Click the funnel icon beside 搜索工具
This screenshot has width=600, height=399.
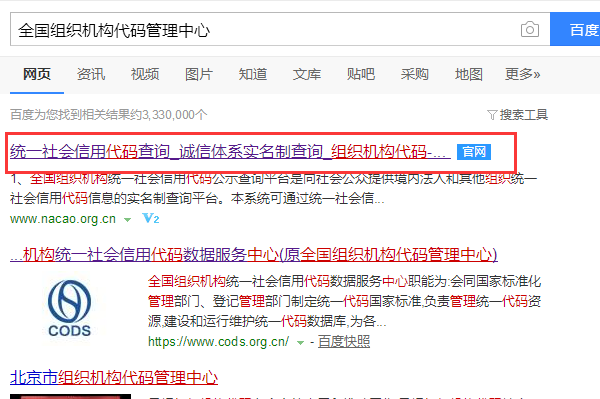tap(492, 115)
